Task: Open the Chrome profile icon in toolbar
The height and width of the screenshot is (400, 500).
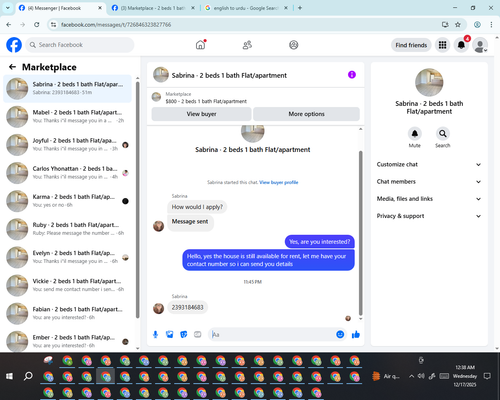Action: point(477,24)
